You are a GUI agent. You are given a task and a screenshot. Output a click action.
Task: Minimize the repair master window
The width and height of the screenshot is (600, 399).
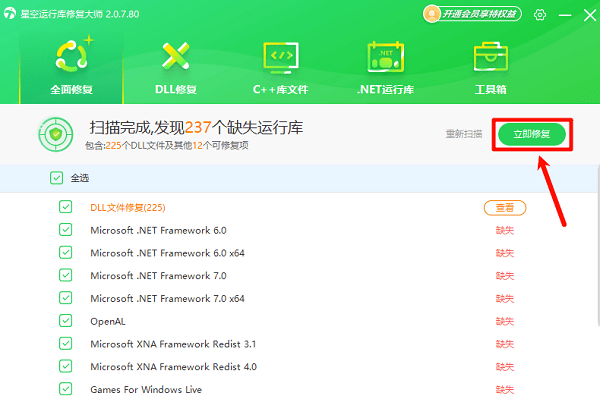click(x=565, y=15)
